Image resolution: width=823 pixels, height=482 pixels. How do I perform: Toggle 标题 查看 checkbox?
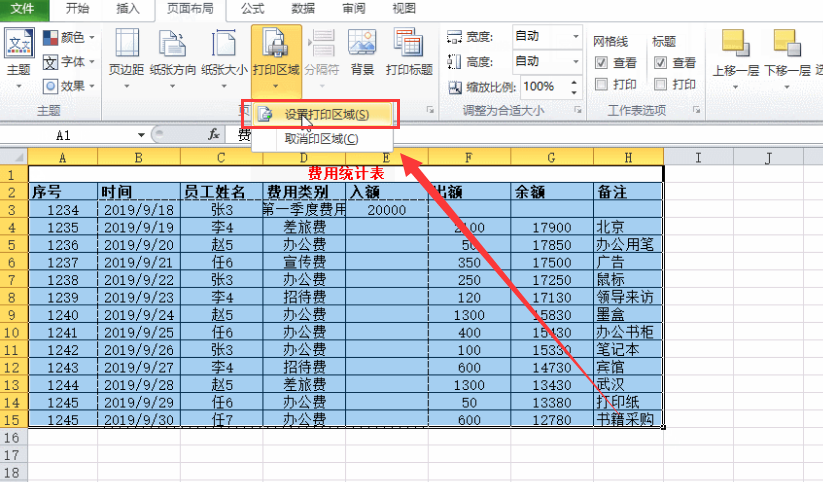(660, 63)
